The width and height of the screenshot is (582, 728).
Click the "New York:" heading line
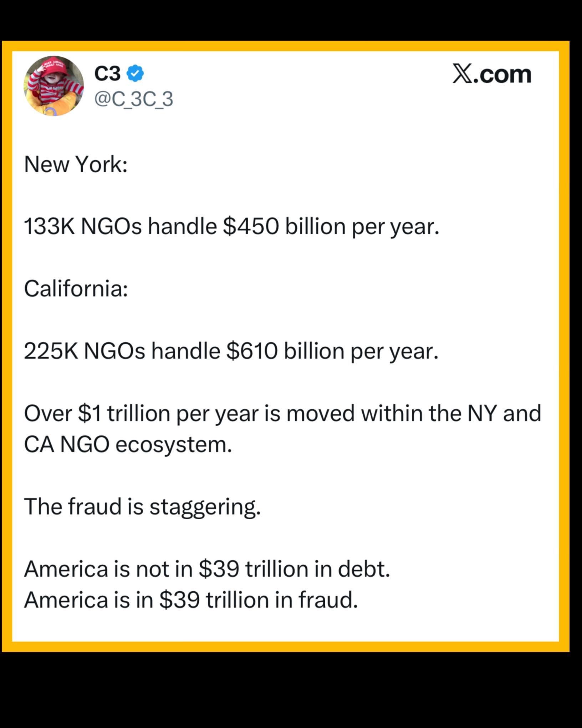pyautogui.click(x=76, y=165)
